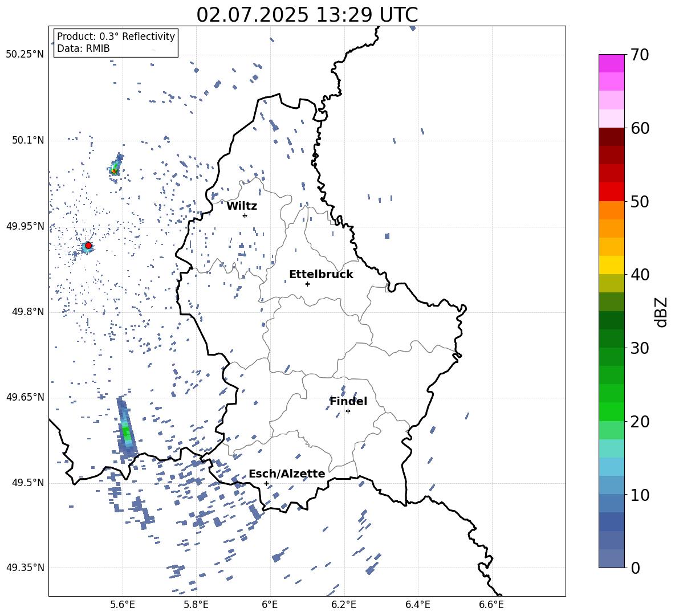
Task: Click the colorbar tick label 40
Action: [640, 275]
